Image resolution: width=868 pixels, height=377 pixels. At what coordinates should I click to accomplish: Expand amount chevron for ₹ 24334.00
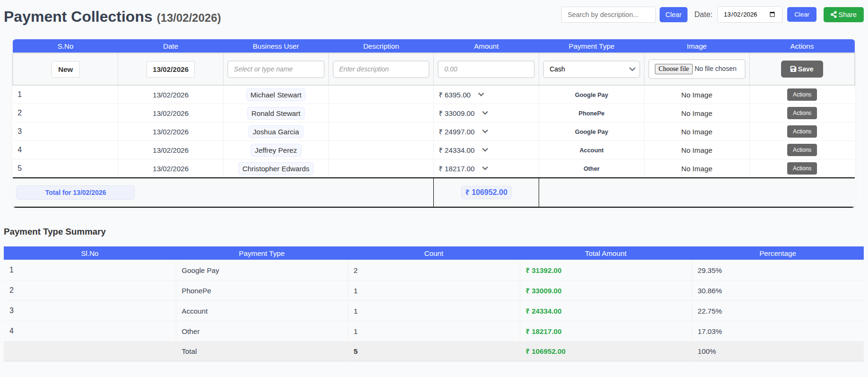coord(485,150)
